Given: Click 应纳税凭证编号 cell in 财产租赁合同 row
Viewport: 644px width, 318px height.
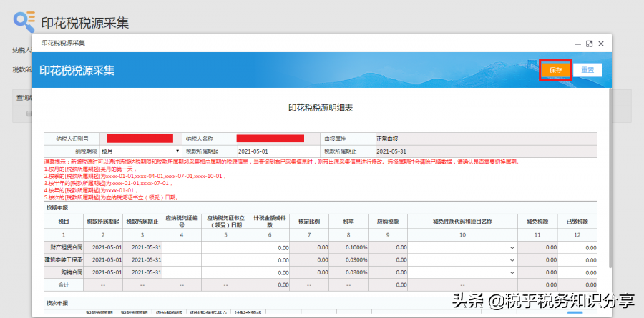Looking at the screenshot, I should (182, 247).
